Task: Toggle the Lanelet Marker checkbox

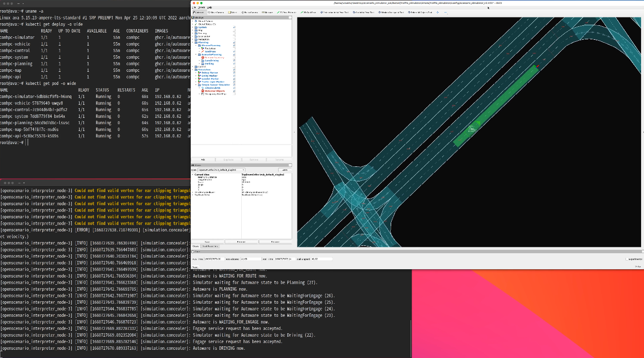Action: (x=234, y=79)
